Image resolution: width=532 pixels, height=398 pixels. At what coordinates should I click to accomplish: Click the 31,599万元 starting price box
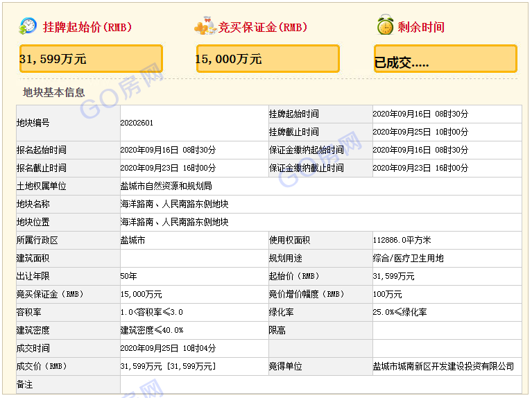click(x=91, y=59)
